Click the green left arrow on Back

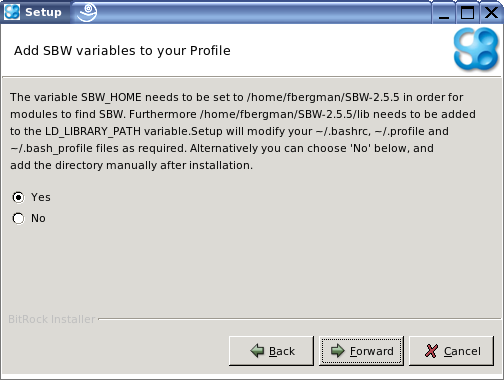(257, 351)
